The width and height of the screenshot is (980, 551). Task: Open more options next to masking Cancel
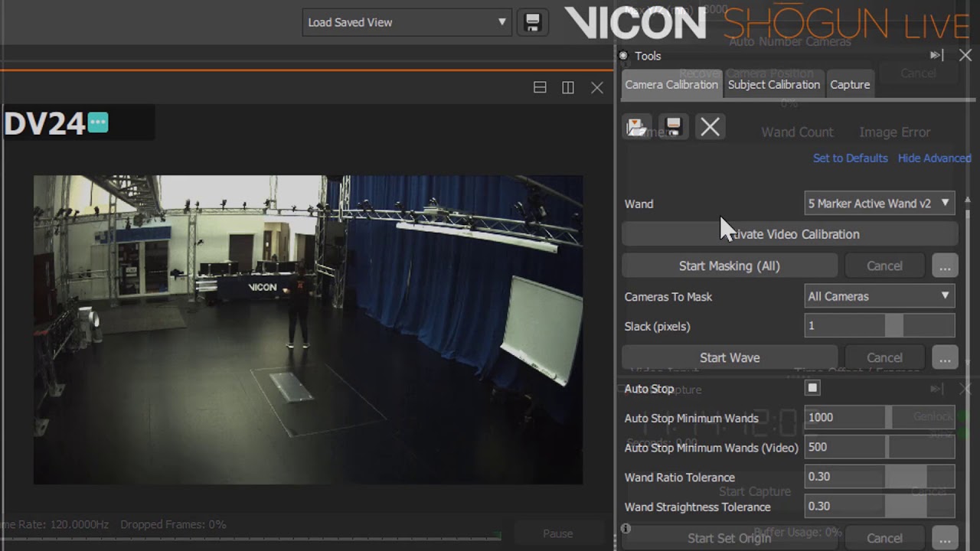[x=945, y=266]
